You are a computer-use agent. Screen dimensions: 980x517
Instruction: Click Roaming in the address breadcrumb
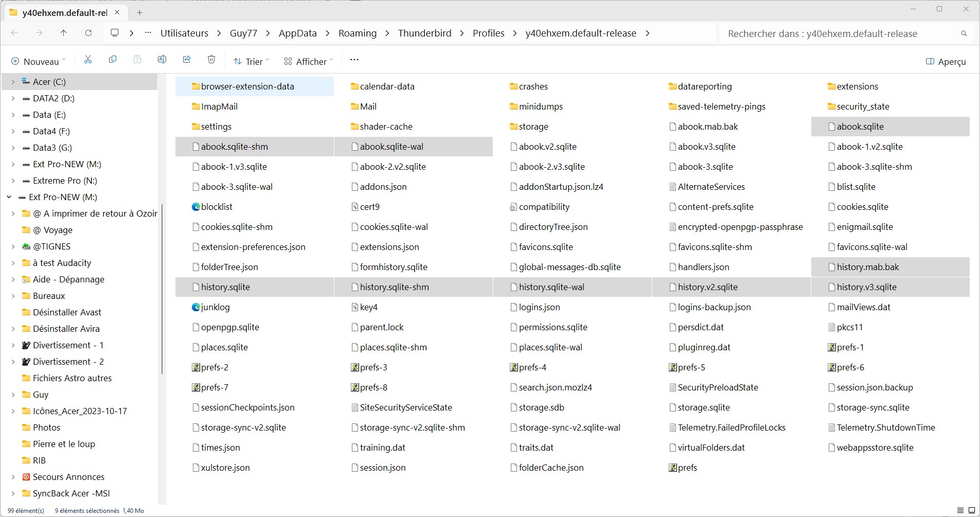[358, 33]
